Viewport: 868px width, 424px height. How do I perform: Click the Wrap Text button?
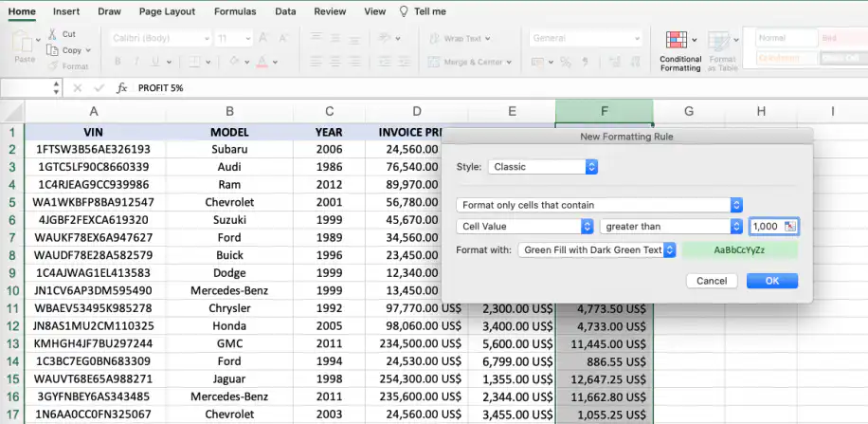(x=460, y=38)
